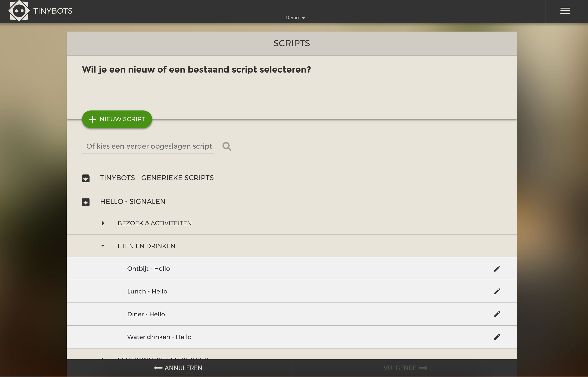Click the TINYBOTS brand text
This screenshot has width=588, height=377.
(53, 11)
